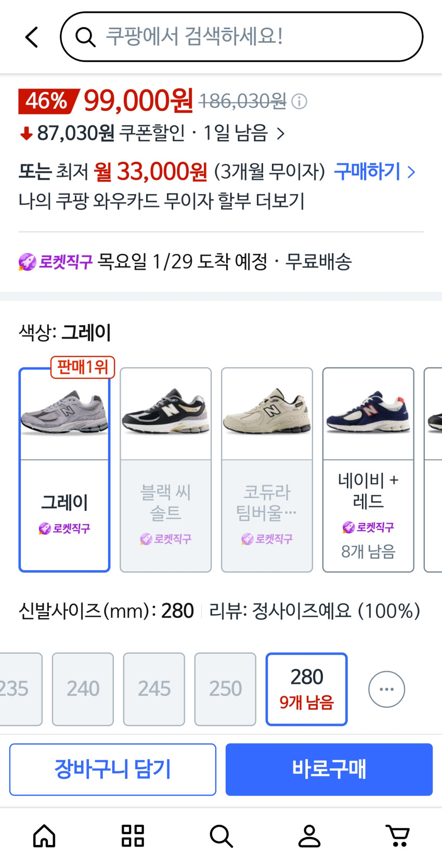Choose shoe size 240

[83, 688]
